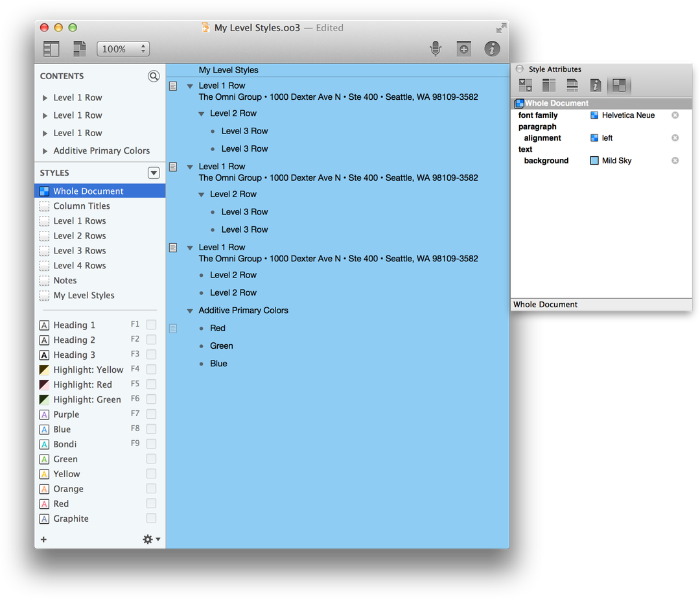700x599 pixels.
Task: Collapse the first Level 1 Row in outline
Action: click(190, 86)
